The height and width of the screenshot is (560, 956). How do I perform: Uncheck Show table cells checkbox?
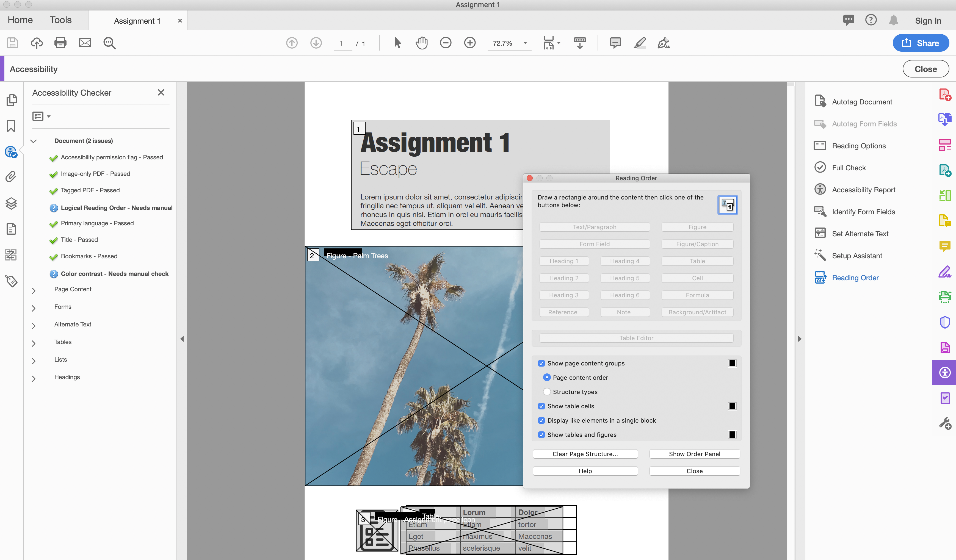tap(541, 406)
